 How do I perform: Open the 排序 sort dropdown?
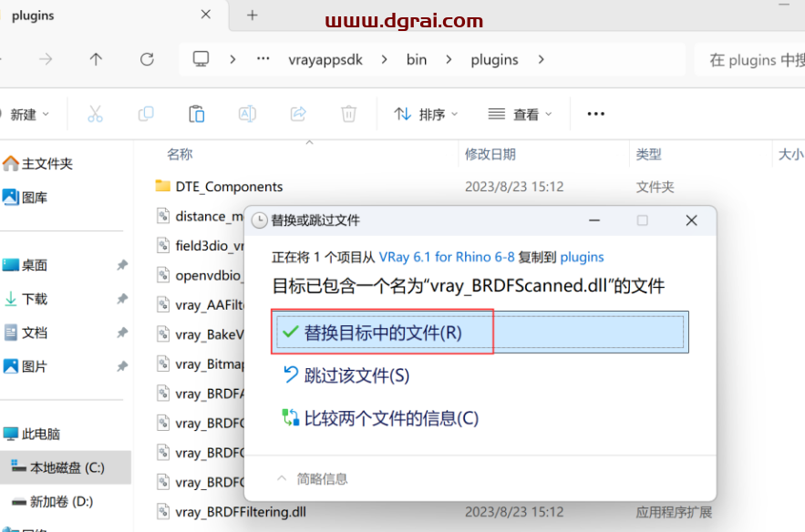coord(425,113)
